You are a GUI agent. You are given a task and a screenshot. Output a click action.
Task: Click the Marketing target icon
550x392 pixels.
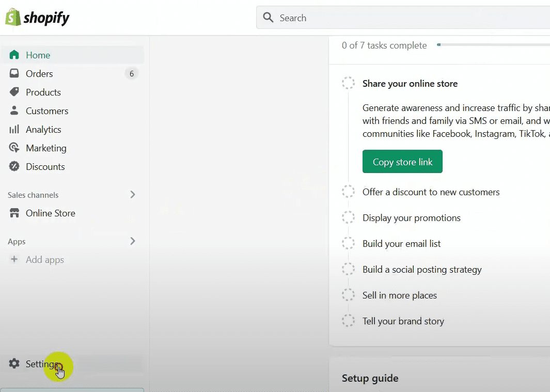14,148
